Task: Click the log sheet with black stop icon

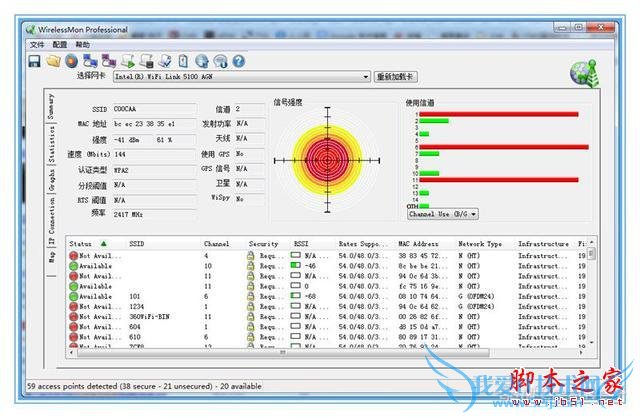Action: pyautogui.click(x=147, y=61)
